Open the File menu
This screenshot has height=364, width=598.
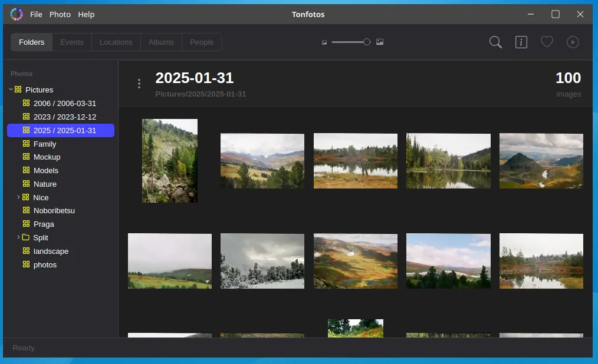click(36, 14)
